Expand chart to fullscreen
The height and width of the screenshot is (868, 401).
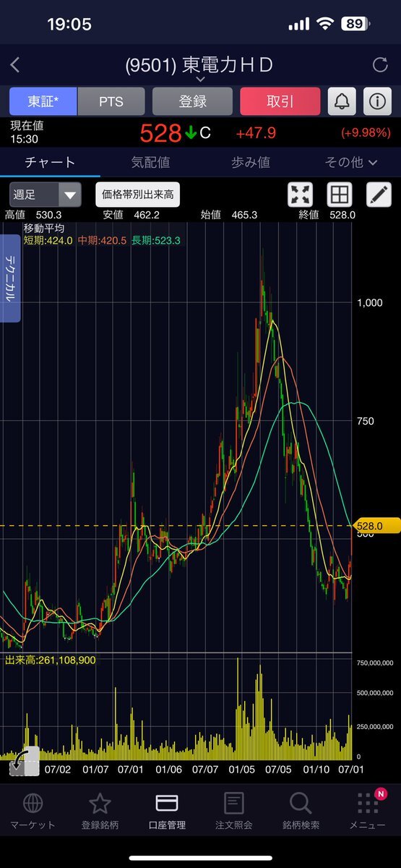[300, 195]
